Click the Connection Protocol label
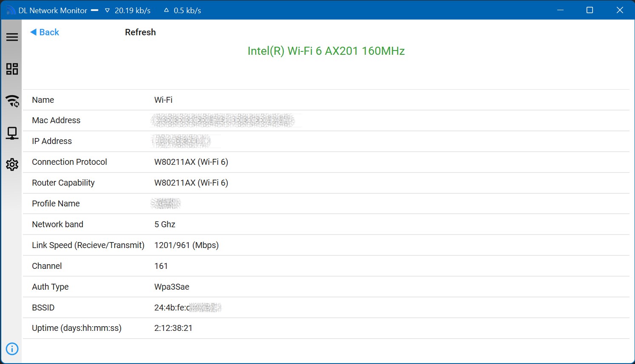 coord(69,162)
